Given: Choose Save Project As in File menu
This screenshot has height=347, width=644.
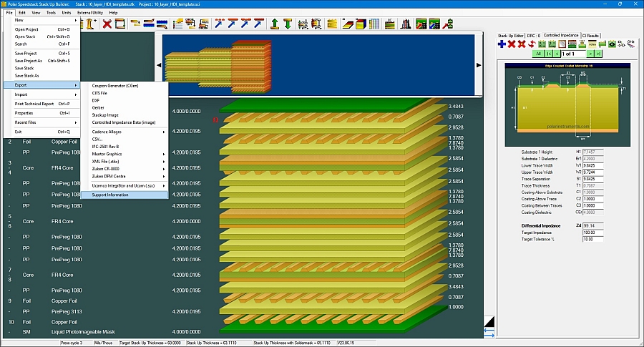Looking at the screenshot, I should coord(42,61).
